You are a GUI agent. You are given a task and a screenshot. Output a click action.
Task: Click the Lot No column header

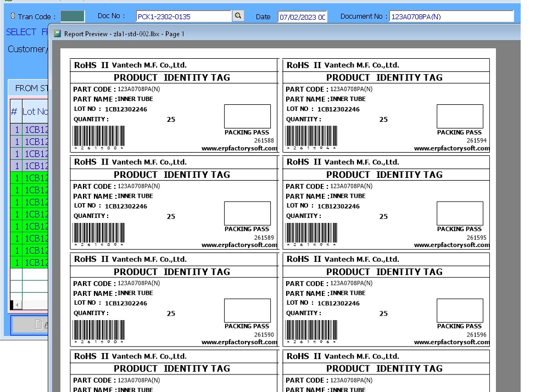coord(35,111)
